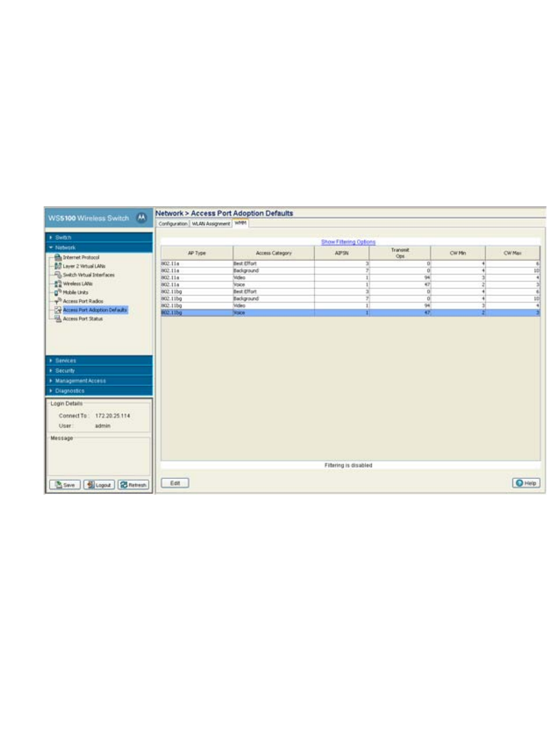The width and height of the screenshot is (547, 756).
Task: Click the Filtering is disabled status text
Action: tap(349, 466)
